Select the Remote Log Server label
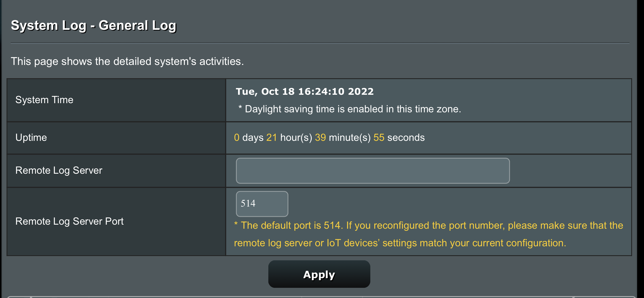 point(59,170)
